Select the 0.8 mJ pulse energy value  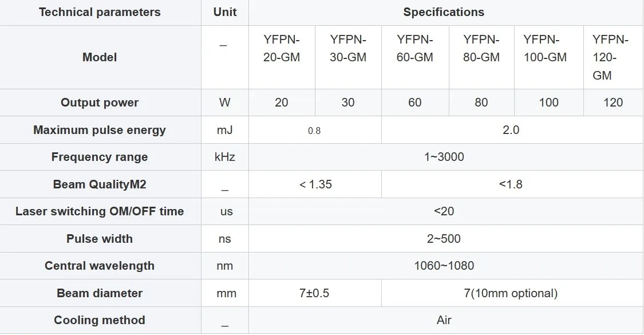pos(315,131)
